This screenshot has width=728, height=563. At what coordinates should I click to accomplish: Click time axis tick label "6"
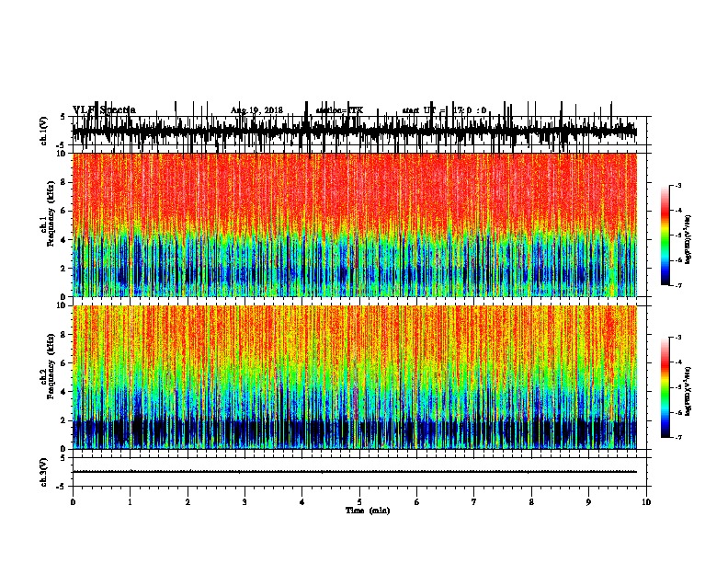click(x=417, y=502)
